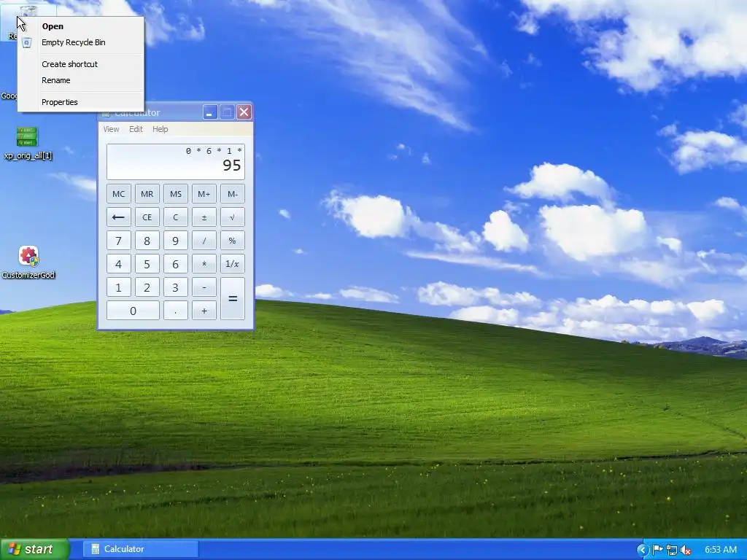Click the MS memory store button
Screen dimensions: 747x560
click(x=176, y=194)
